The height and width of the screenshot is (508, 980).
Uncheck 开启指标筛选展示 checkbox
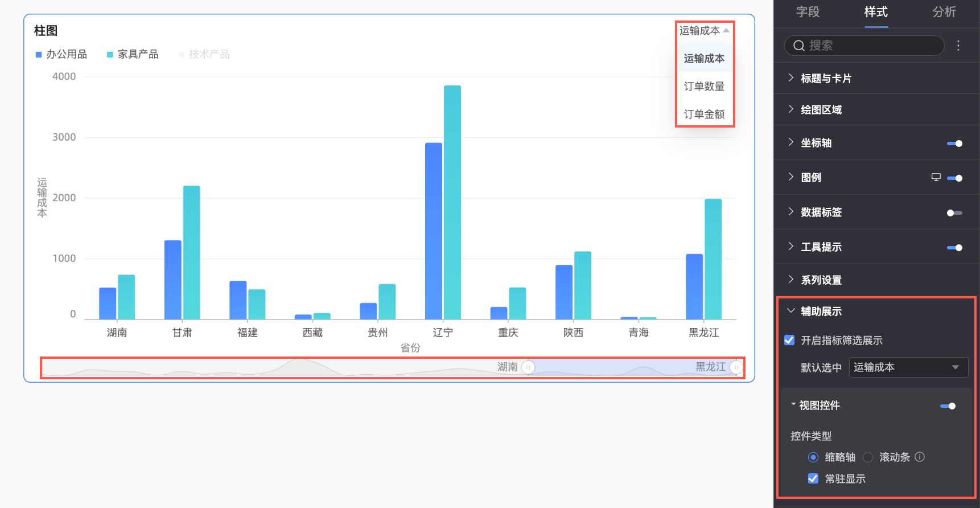(789, 340)
